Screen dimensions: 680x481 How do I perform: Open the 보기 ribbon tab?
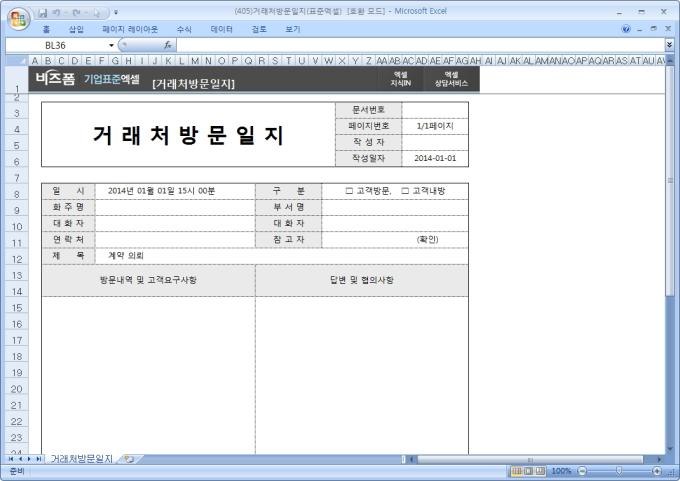[293, 29]
